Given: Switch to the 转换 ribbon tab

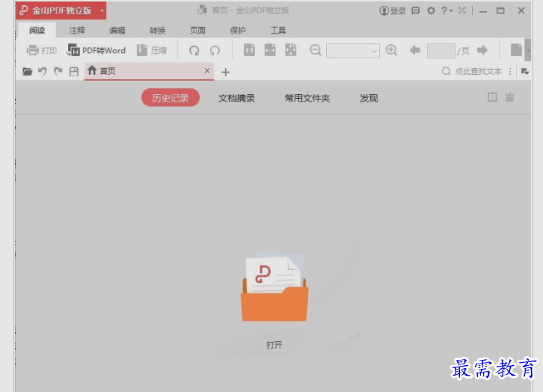Looking at the screenshot, I should [x=157, y=31].
